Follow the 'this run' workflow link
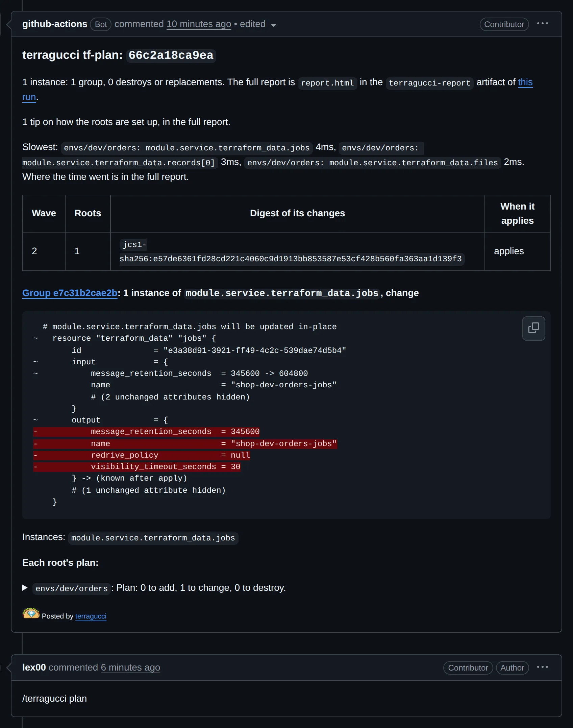The width and height of the screenshot is (573, 728). coord(525,82)
